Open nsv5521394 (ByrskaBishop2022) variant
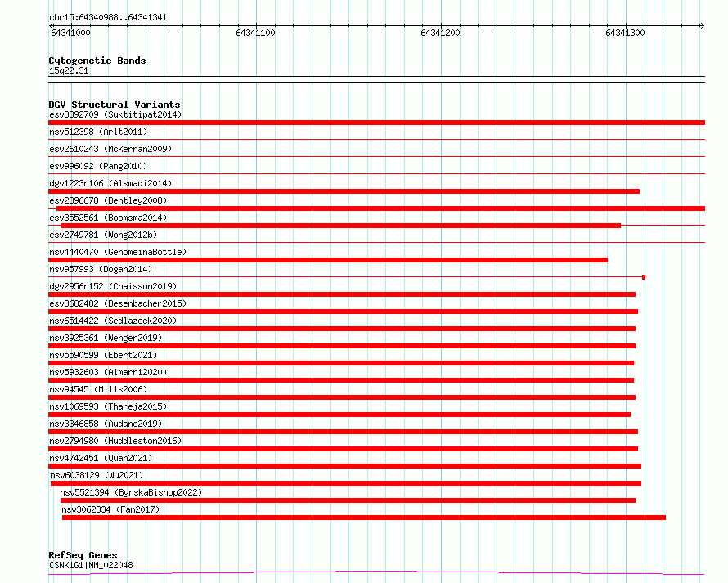This screenshot has width=728, height=583. click(x=131, y=492)
